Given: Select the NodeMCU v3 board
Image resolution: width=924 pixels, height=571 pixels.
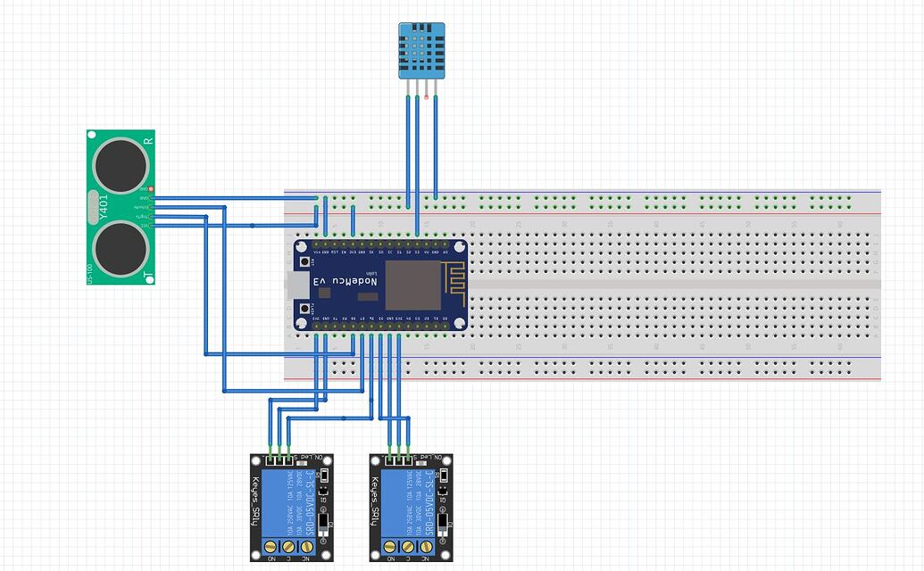Looking at the screenshot, I should 379,285.
